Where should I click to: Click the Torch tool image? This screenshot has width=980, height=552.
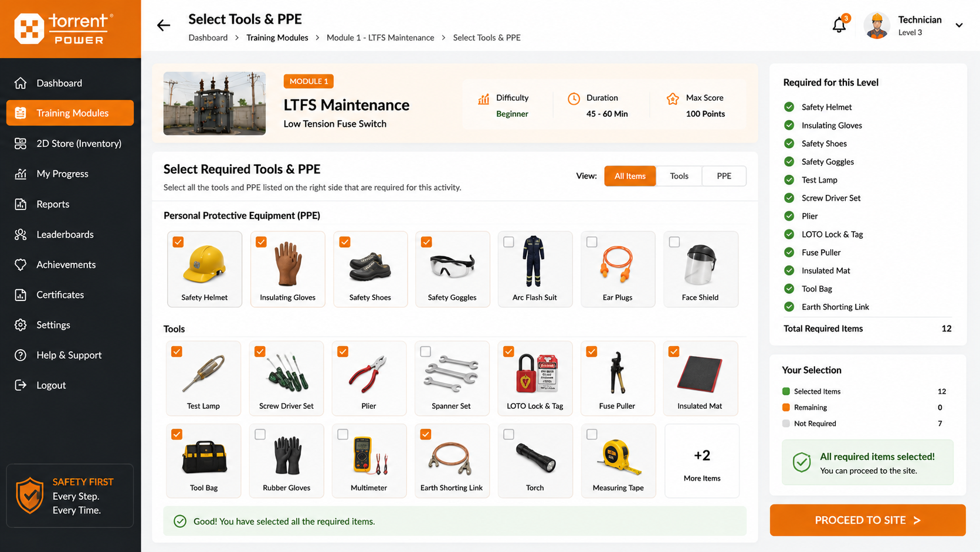(535, 458)
